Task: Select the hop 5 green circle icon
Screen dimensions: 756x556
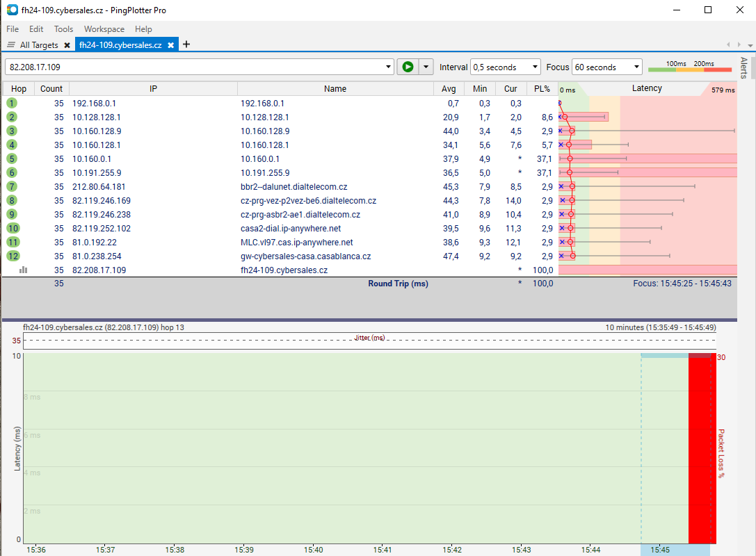Action: tap(13, 158)
